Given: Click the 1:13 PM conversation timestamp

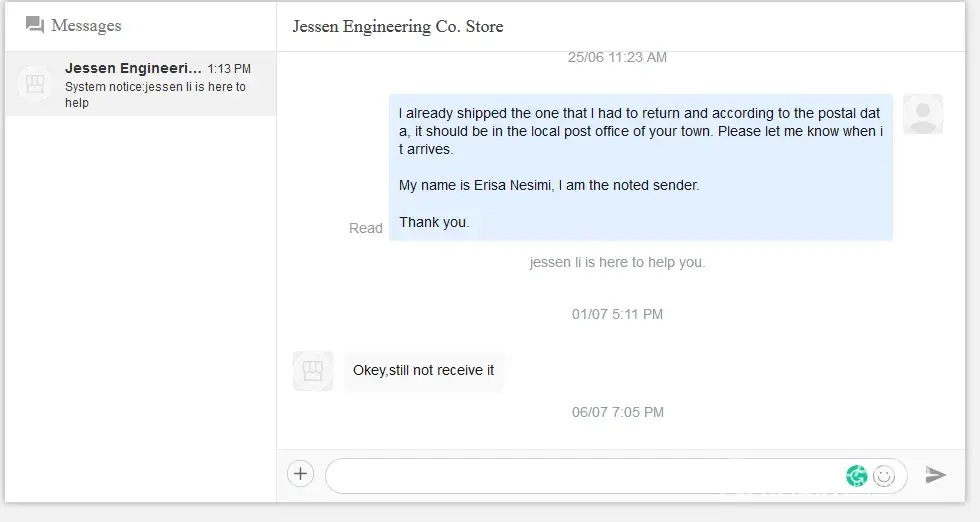Looking at the screenshot, I should 229,69.
